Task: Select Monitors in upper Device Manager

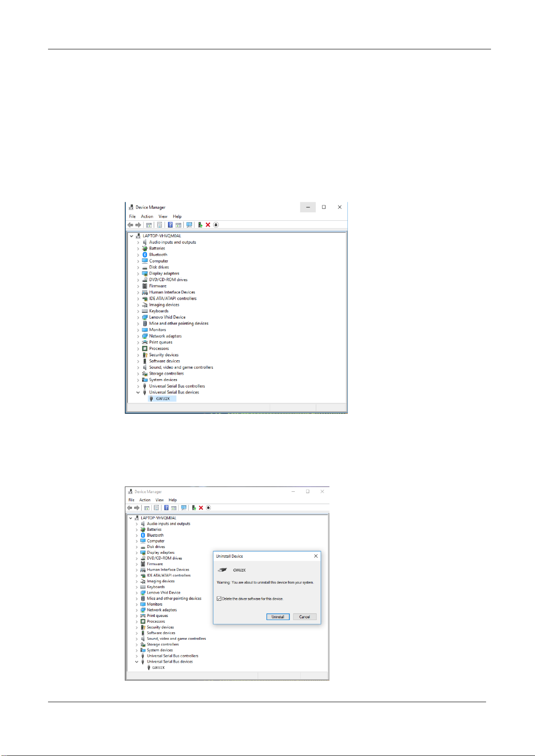Action: 158,330
